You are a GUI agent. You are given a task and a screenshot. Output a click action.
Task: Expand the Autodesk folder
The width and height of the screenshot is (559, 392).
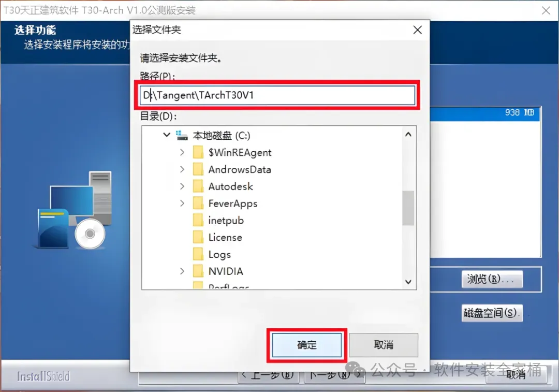182,186
